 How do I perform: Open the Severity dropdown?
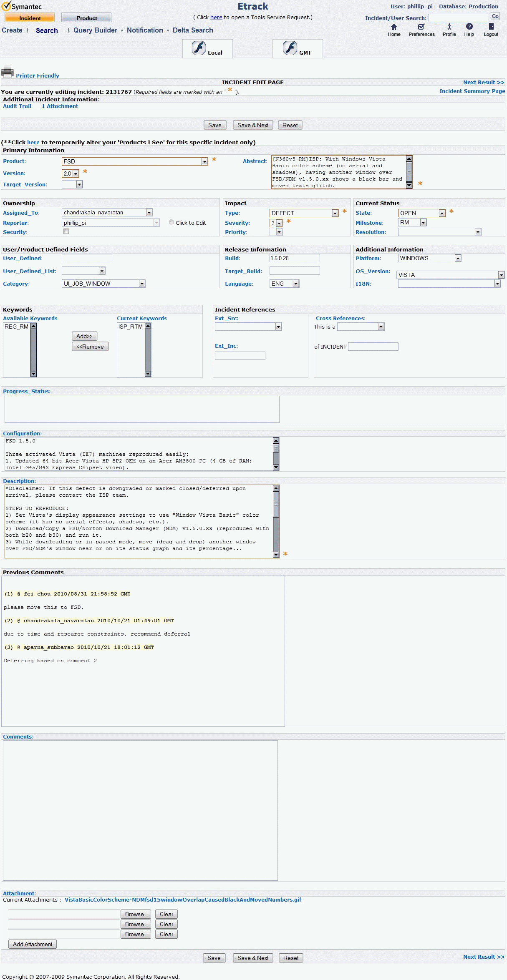276,223
